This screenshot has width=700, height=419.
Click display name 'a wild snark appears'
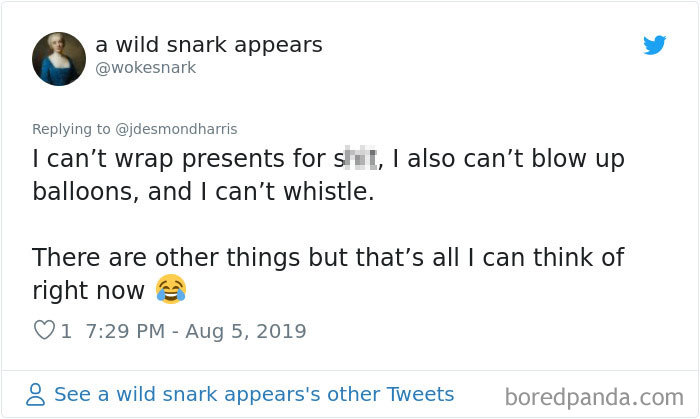[208, 45]
